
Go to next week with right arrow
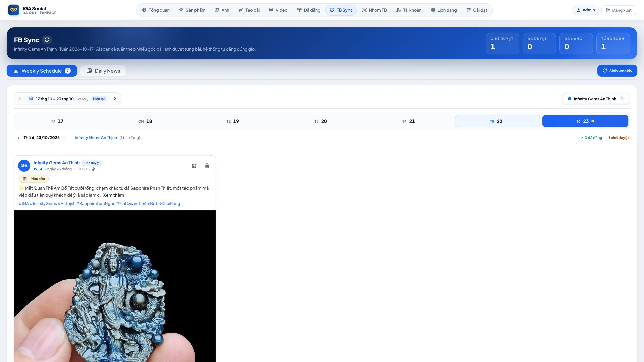tap(115, 99)
